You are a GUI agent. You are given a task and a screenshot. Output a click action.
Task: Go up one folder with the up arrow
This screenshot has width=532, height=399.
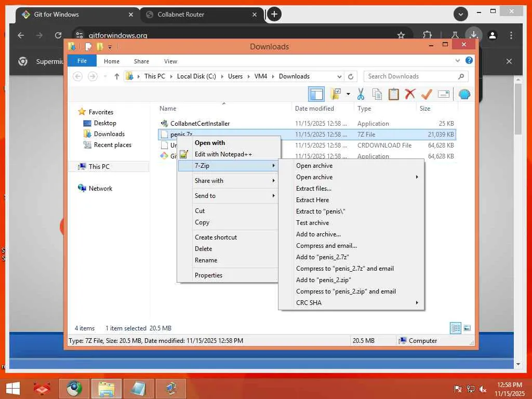[117, 76]
